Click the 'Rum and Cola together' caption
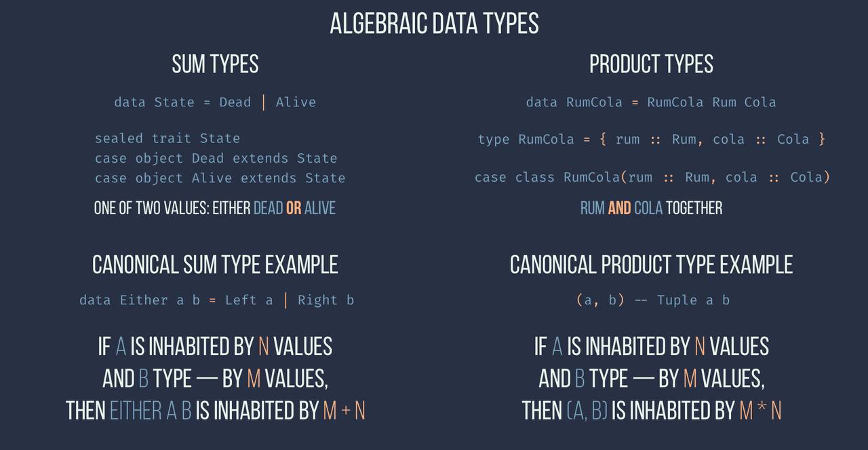Screen dimensions: 868x450 click(651, 208)
